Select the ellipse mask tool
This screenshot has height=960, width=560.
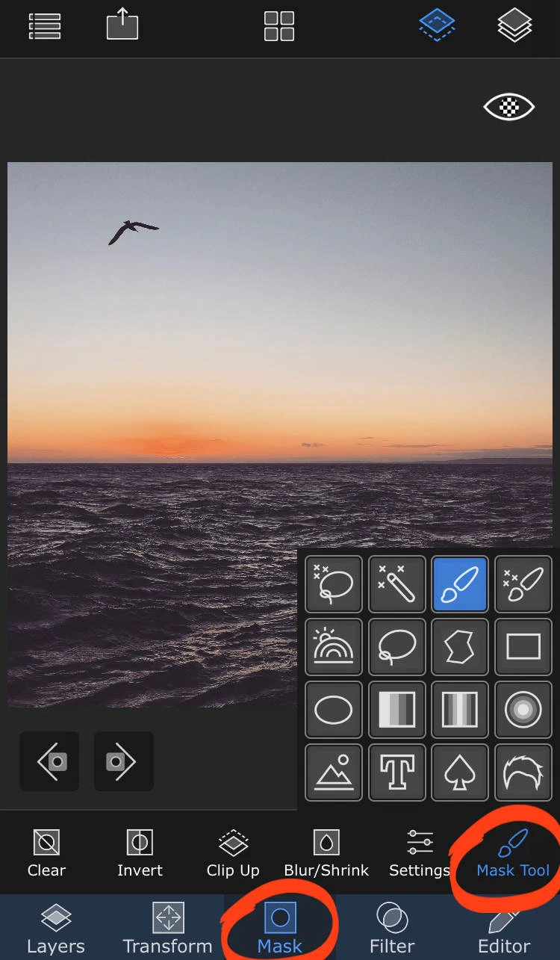(334, 710)
